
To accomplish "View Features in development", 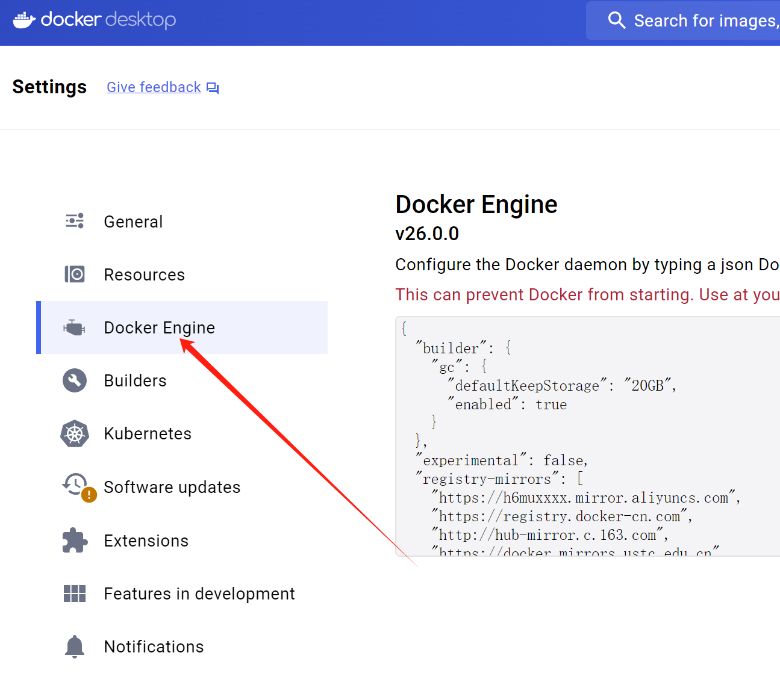I will pos(182,593).
